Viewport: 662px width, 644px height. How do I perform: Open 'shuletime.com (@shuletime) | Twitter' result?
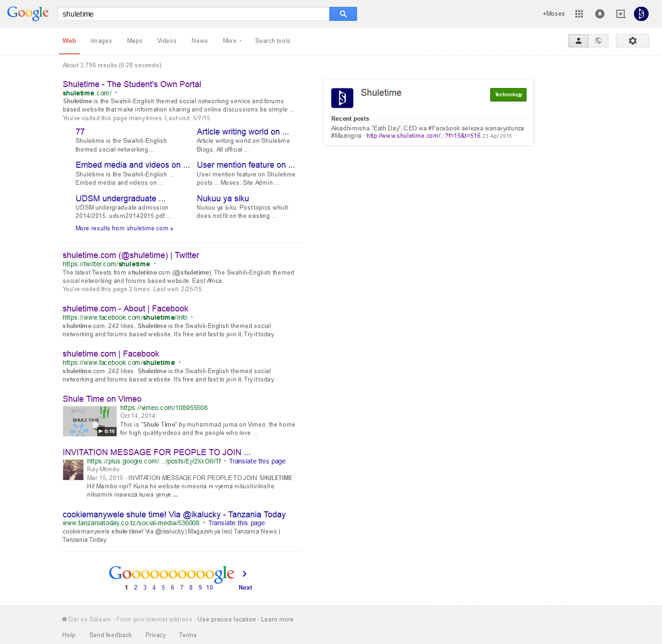[x=131, y=255]
